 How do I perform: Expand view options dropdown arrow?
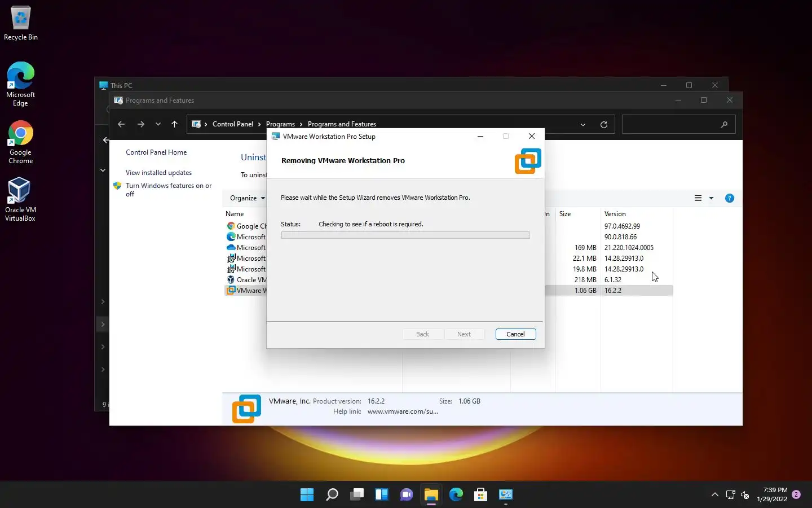[711, 198]
